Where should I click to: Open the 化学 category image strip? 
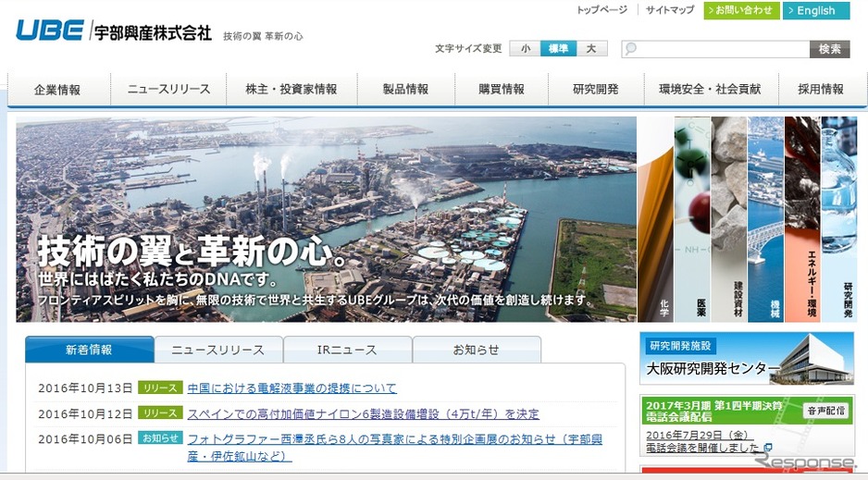[x=655, y=218]
